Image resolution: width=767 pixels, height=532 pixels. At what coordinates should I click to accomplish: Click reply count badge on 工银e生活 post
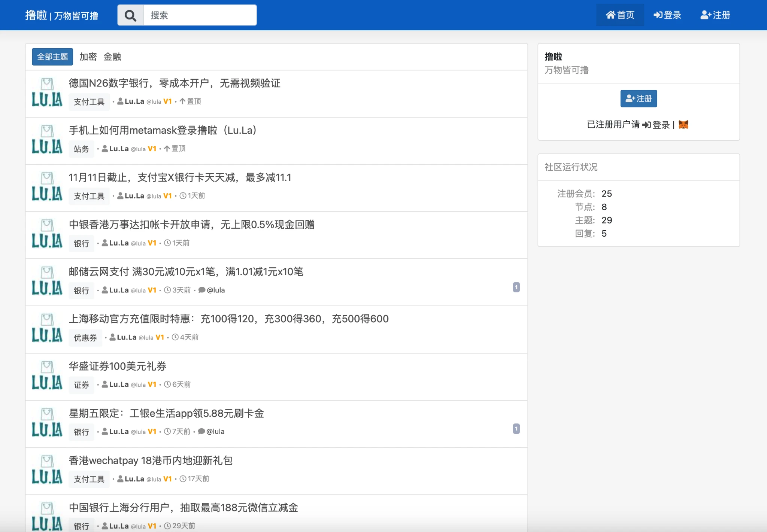516,429
